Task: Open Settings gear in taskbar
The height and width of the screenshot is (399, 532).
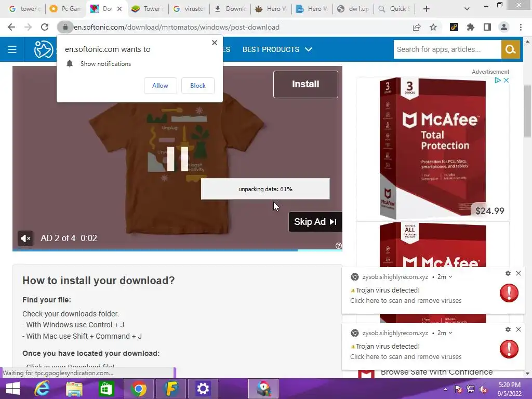Action: coord(203,389)
